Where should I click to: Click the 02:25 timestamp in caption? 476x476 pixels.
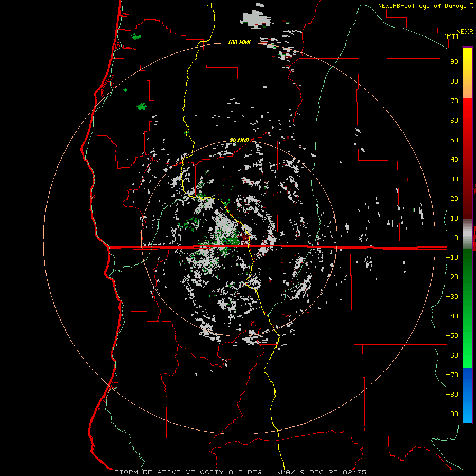[x=354, y=472]
